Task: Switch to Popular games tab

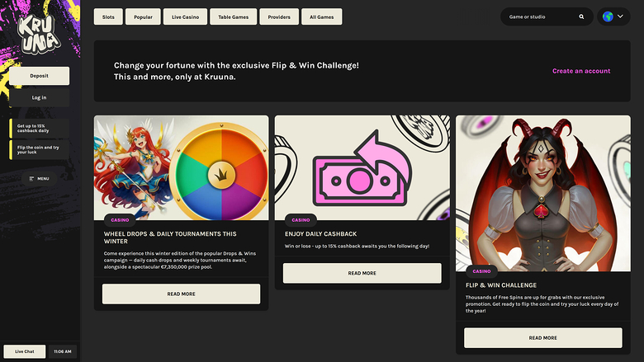Action: [x=143, y=16]
